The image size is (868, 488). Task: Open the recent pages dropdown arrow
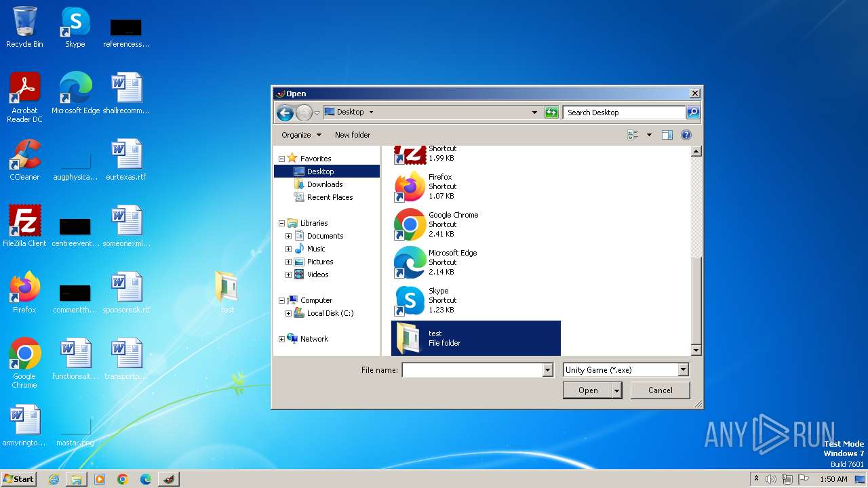pyautogui.click(x=317, y=113)
